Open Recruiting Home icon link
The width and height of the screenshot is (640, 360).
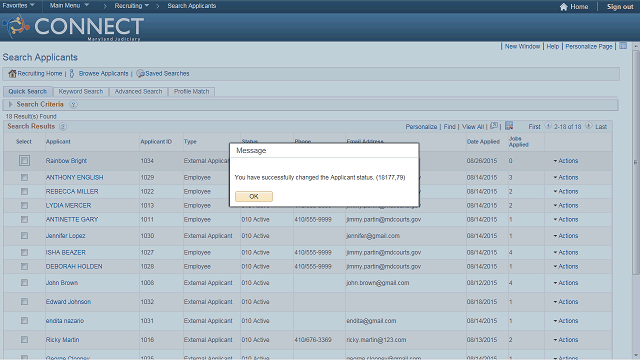tap(12, 74)
